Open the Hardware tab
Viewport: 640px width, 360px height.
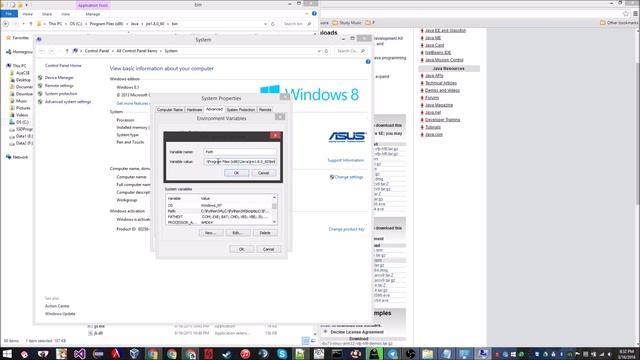pyautogui.click(x=194, y=110)
